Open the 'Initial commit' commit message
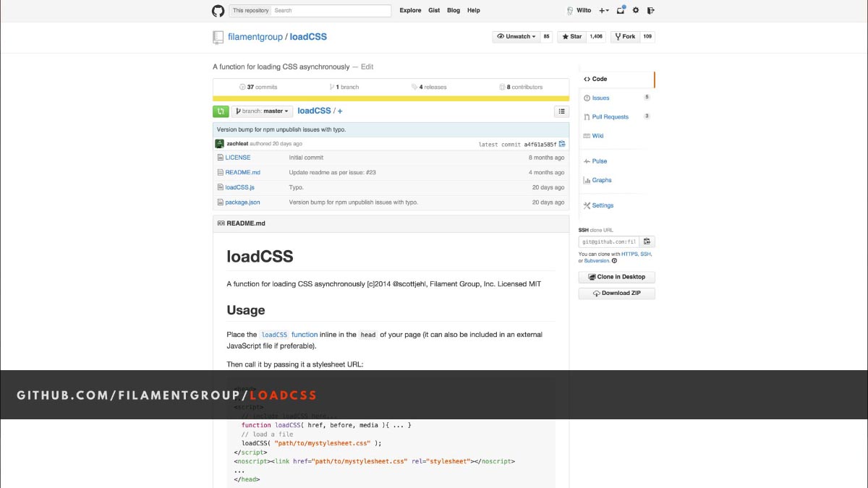This screenshot has height=488, width=868. [306, 158]
